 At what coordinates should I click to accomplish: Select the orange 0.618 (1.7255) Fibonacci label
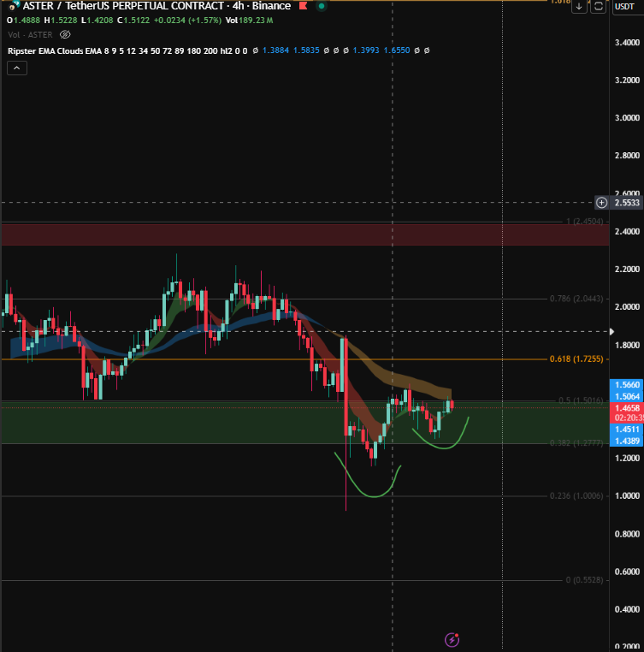[x=576, y=359]
